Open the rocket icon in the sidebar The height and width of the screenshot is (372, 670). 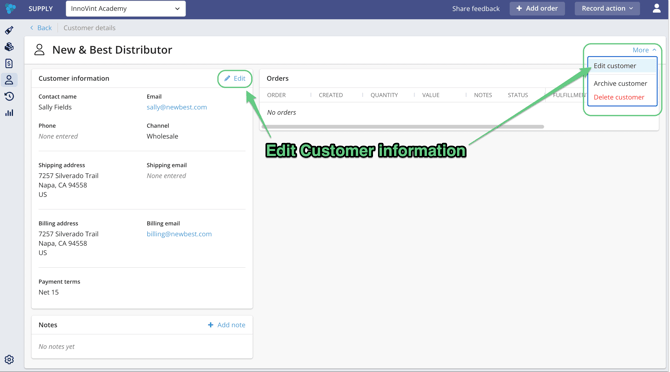click(9, 30)
